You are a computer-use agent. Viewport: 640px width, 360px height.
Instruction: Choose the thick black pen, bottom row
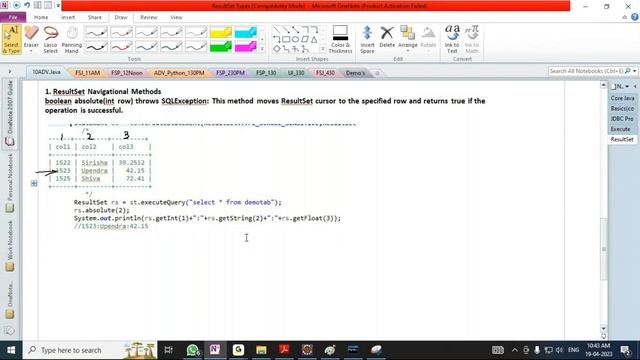tap(97, 47)
